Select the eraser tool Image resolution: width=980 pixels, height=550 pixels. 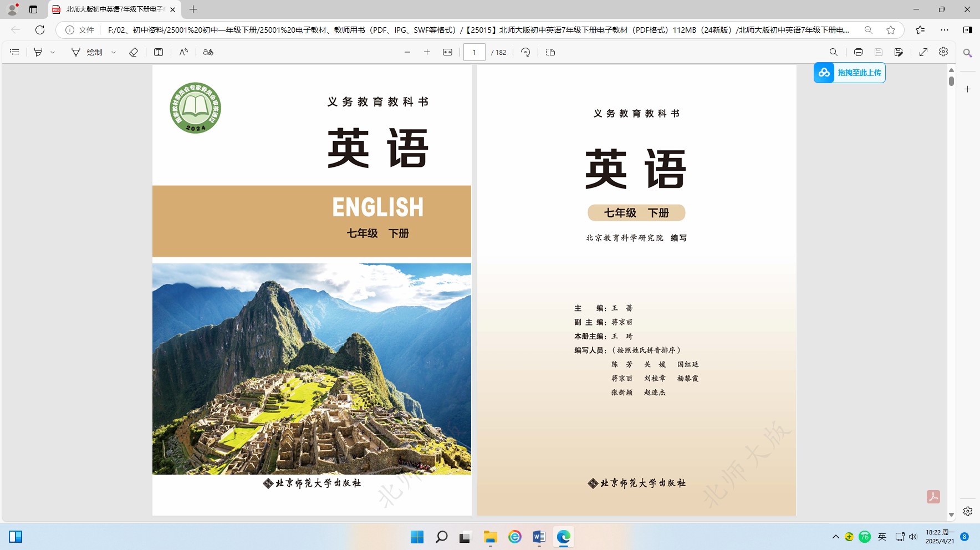coord(134,52)
